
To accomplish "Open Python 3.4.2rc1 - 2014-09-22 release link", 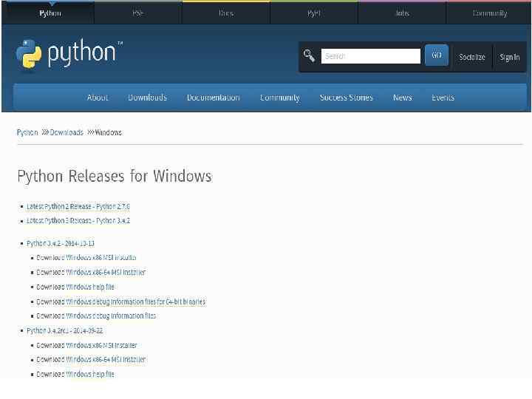I will click(64, 330).
